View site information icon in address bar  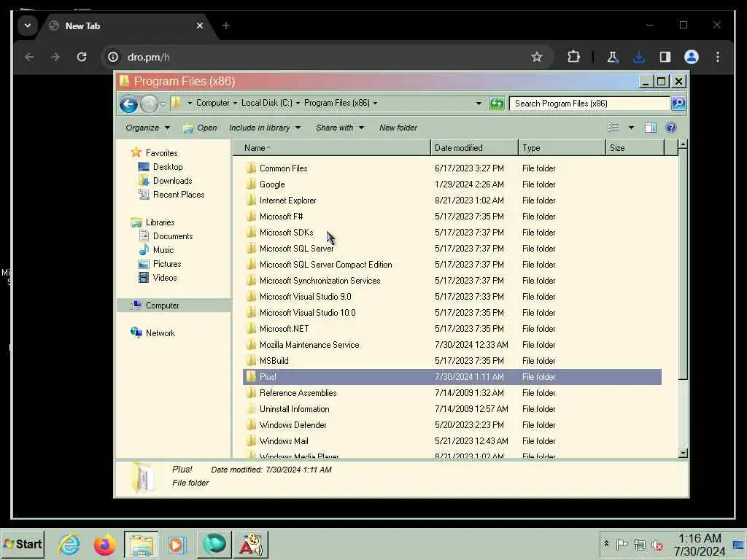click(x=113, y=57)
